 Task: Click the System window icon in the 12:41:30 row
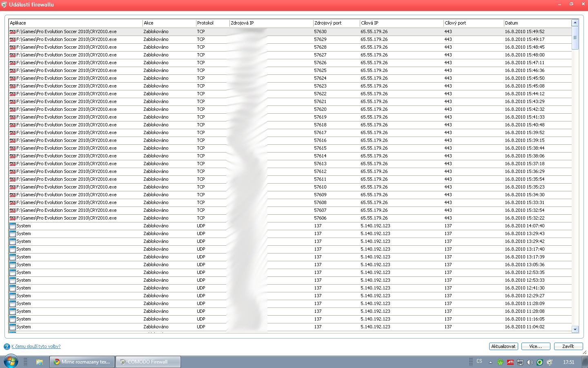coord(13,288)
